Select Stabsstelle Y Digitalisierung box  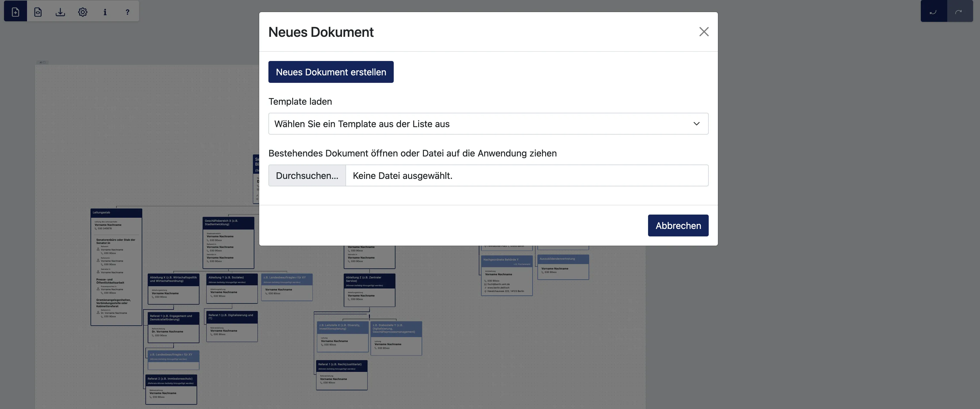click(x=396, y=338)
